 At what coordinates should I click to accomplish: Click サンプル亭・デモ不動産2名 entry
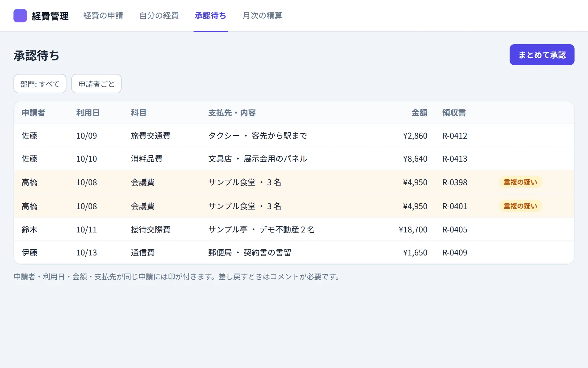(x=262, y=230)
